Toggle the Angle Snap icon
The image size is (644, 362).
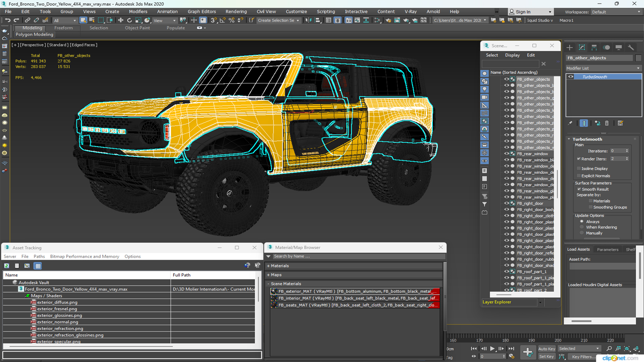(222, 20)
